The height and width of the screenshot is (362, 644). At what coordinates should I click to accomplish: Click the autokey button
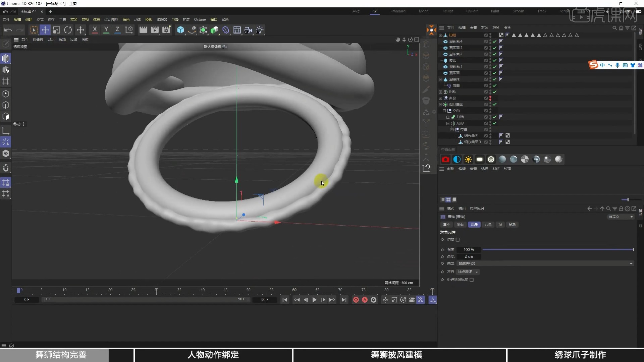click(x=365, y=300)
